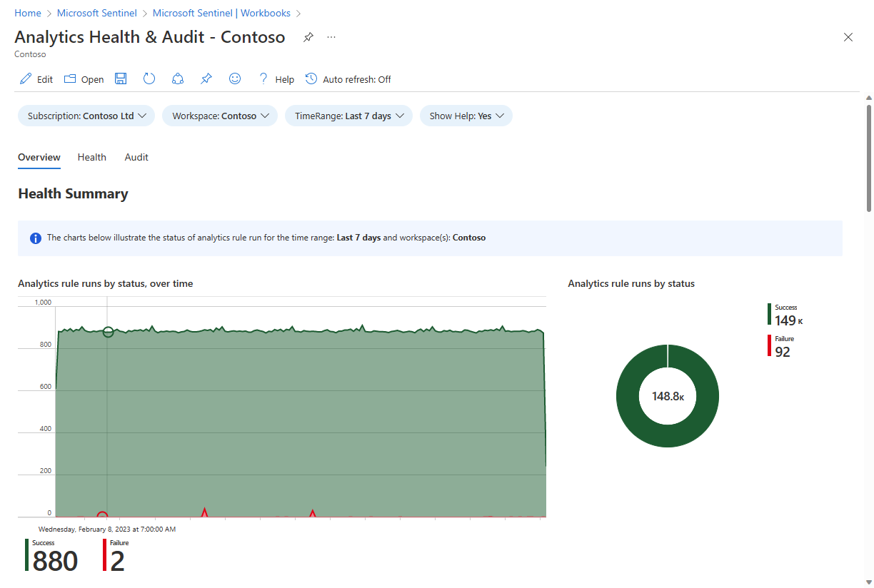Click the info icon in the health banner
The width and height of the screenshot is (874, 588).
[x=35, y=238]
